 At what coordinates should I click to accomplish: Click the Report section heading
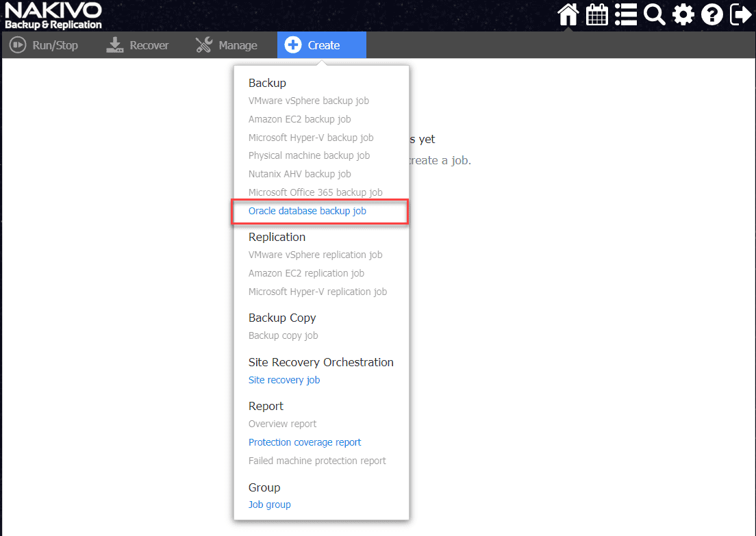point(266,407)
